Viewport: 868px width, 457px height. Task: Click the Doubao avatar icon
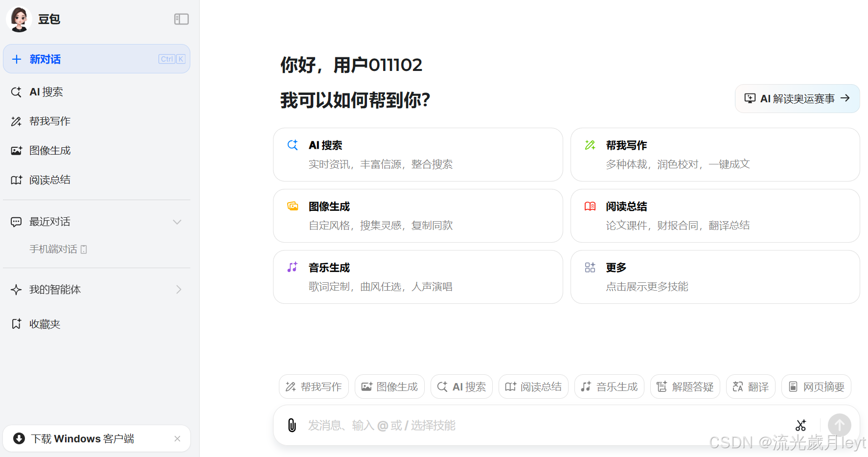19,19
